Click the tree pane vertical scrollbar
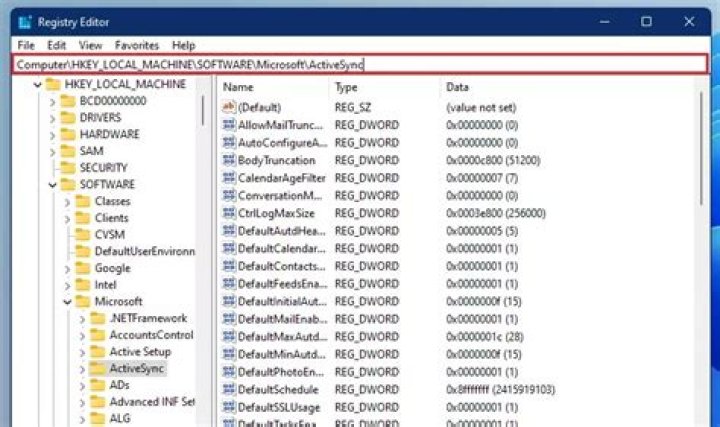720x427 pixels. click(202, 110)
